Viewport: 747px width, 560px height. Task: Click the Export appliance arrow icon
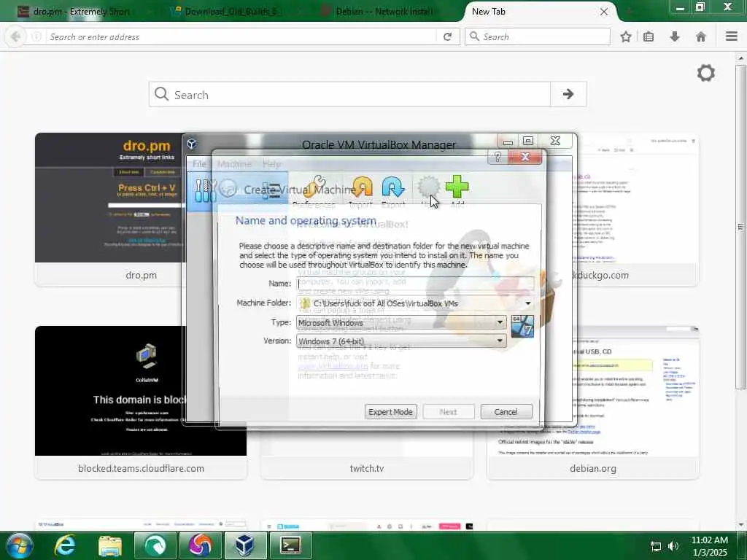click(x=393, y=187)
